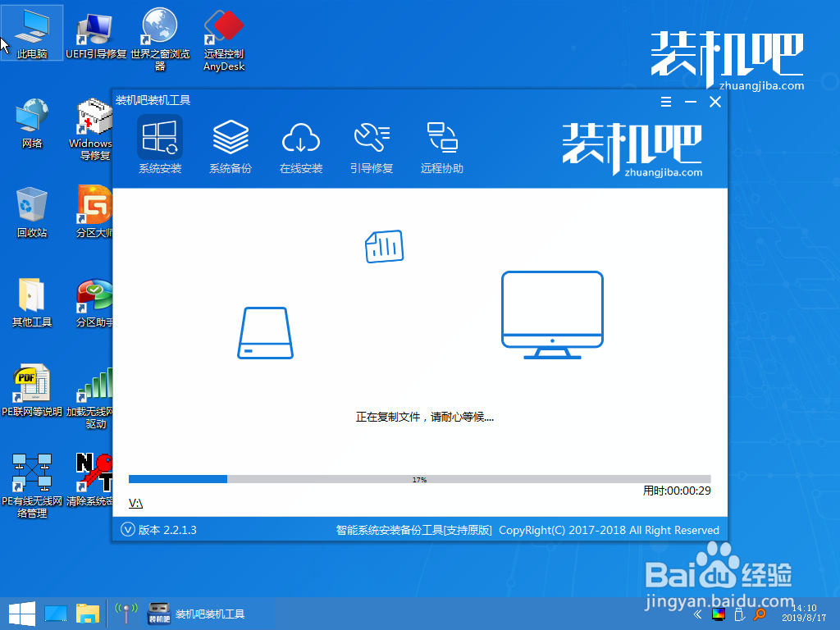Click the hard drive icon in installer
Viewport: 840px width, 630px height.
pos(265,333)
